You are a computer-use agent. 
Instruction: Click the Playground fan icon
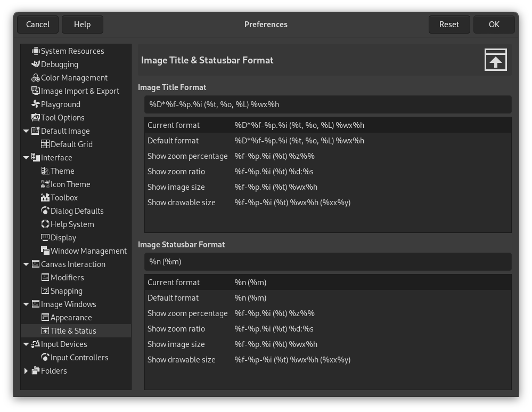(x=35, y=104)
